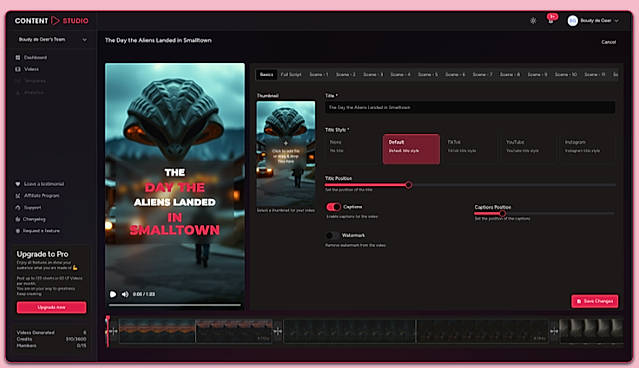Expand the team selector dropdown
639x368 pixels.
click(52, 40)
